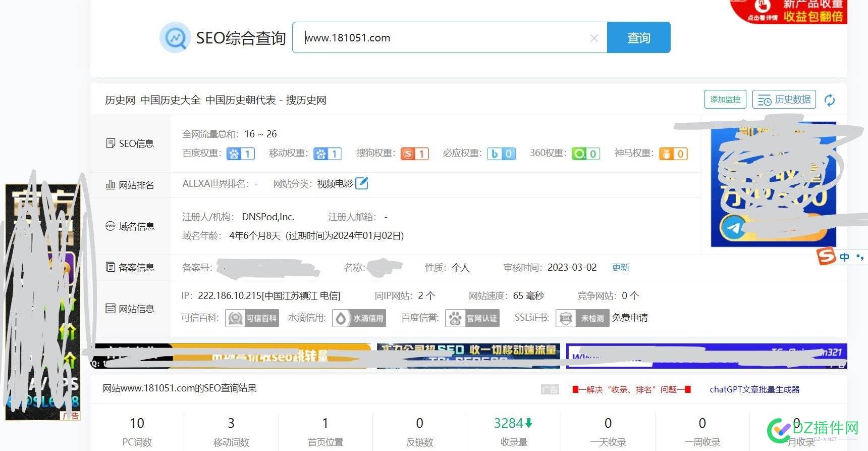Clear the domain search field with X
This screenshot has width=868, height=451.
594,38
